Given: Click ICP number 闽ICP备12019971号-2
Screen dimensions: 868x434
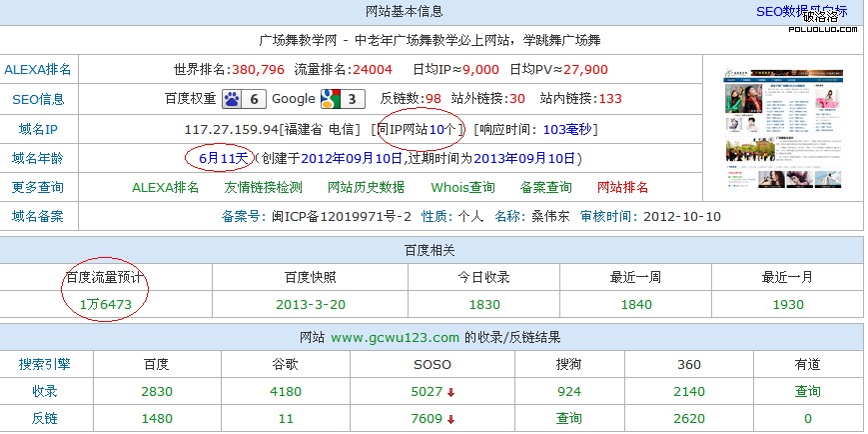Looking at the screenshot, I should coord(342,216).
